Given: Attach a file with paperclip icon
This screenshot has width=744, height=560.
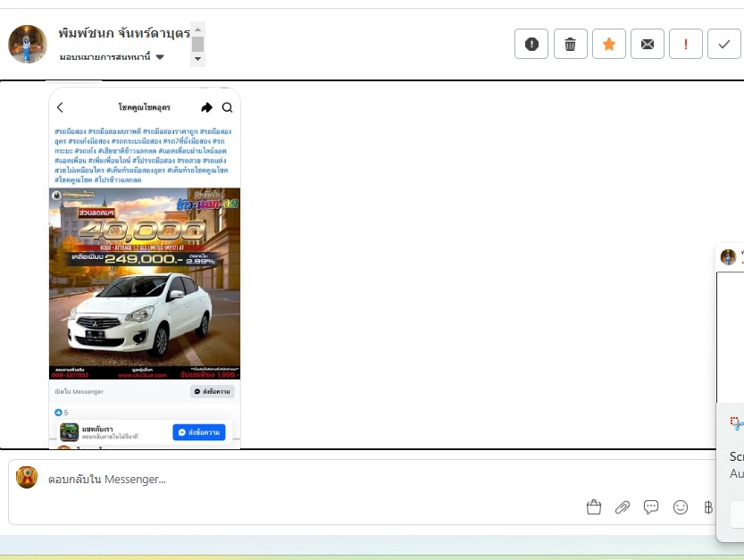Looking at the screenshot, I should click(x=622, y=507).
